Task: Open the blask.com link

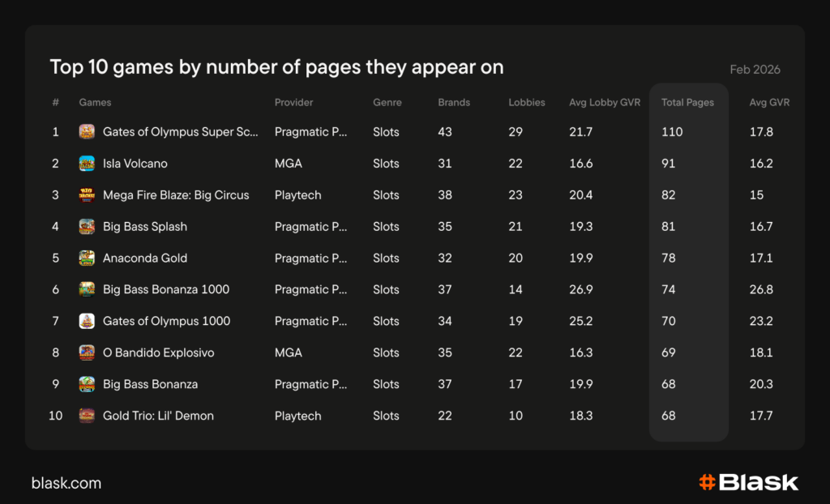Action: (x=66, y=483)
